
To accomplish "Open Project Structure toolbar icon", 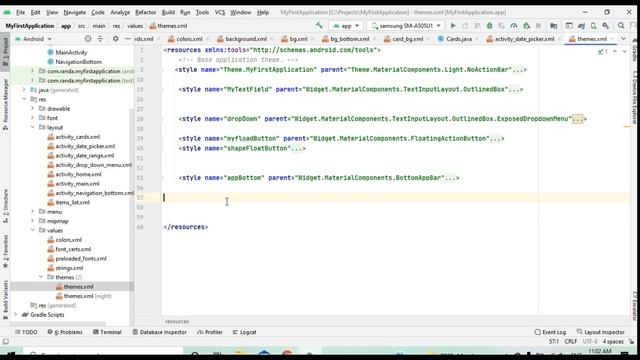I will tap(553, 26).
